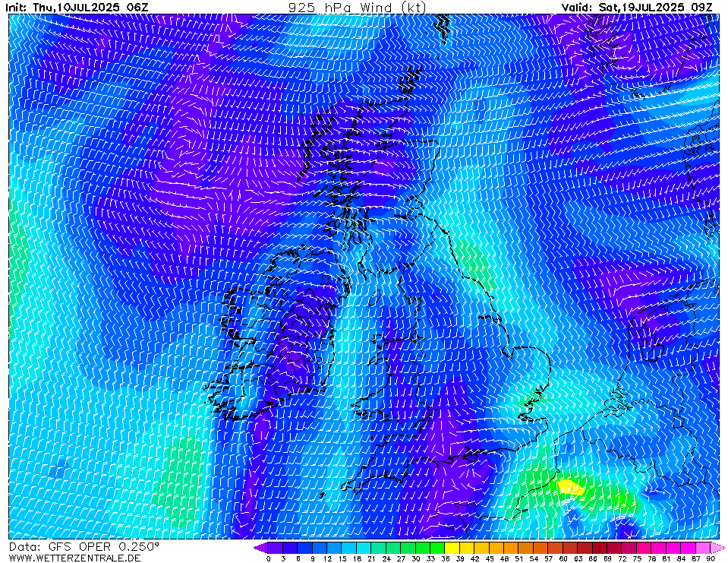The image size is (728, 563).
Task: Select the legend swatch between 78 and 81
Action: click(658, 548)
